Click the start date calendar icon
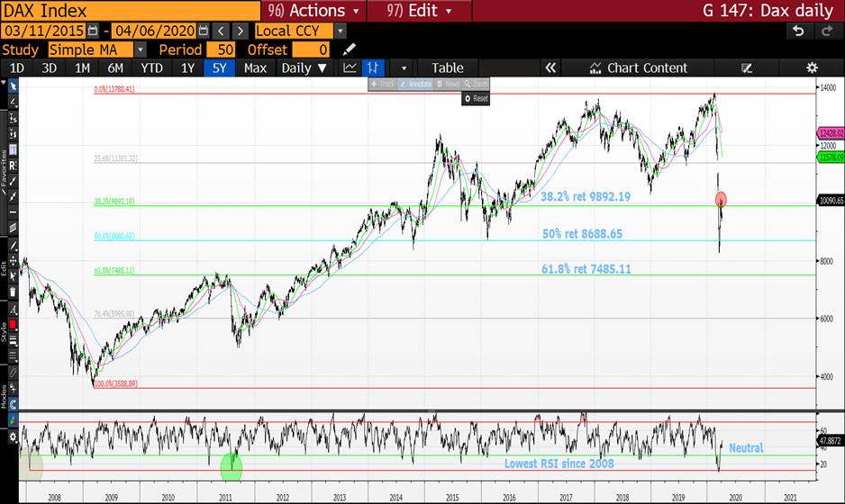 click(x=93, y=31)
